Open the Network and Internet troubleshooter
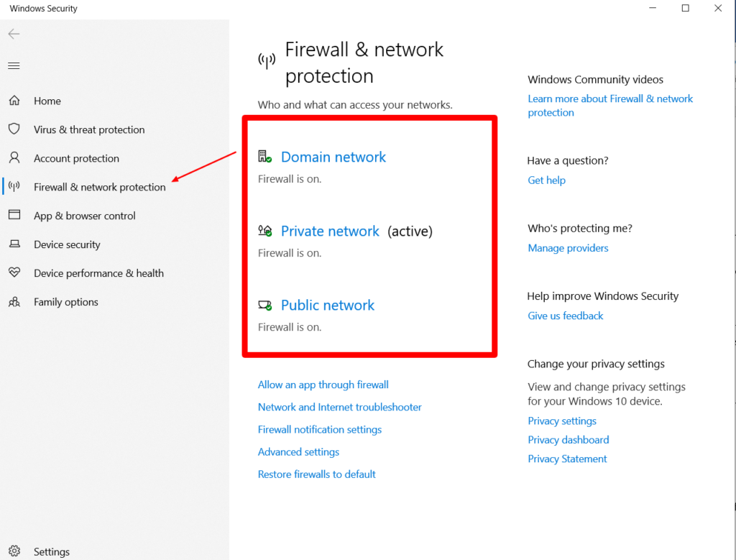The image size is (736, 560). (x=339, y=407)
